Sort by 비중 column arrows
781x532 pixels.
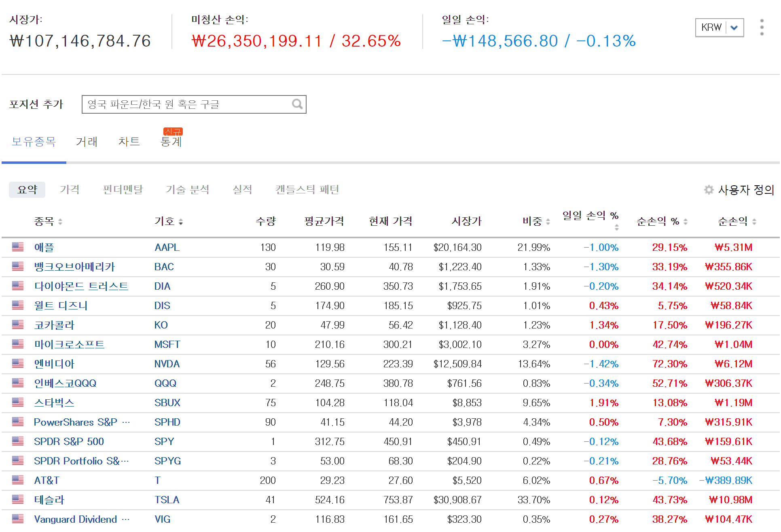click(548, 222)
